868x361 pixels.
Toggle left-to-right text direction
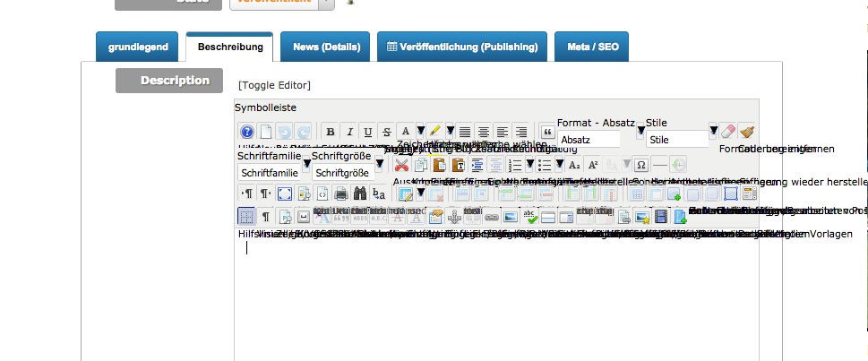click(x=247, y=193)
